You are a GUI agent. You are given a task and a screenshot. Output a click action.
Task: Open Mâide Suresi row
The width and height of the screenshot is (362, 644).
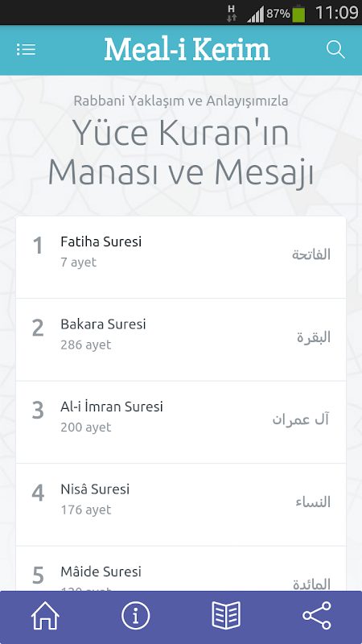tap(181, 569)
